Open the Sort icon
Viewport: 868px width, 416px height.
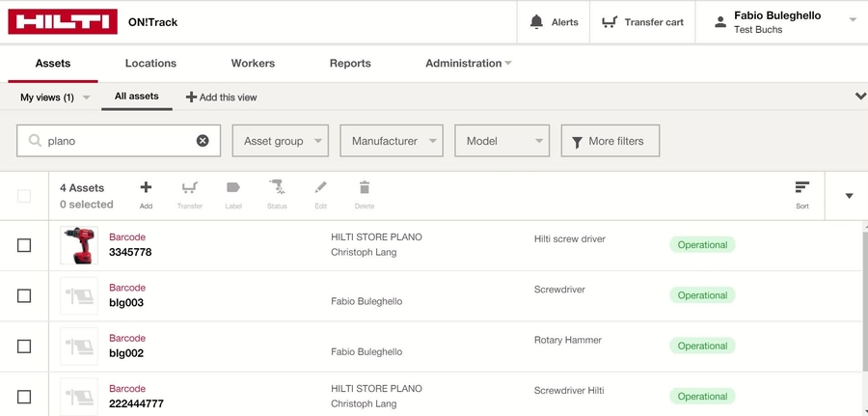(802, 187)
